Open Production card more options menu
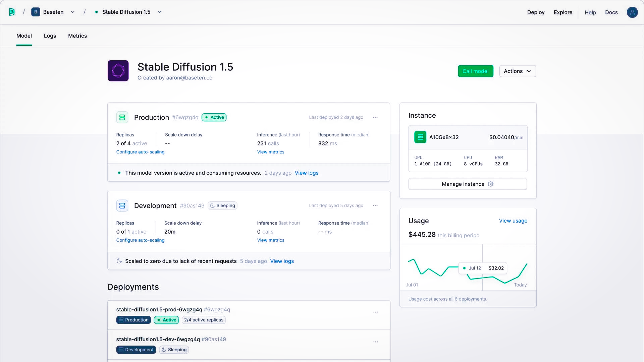Image resolution: width=644 pixels, height=362 pixels. (x=375, y=117)
